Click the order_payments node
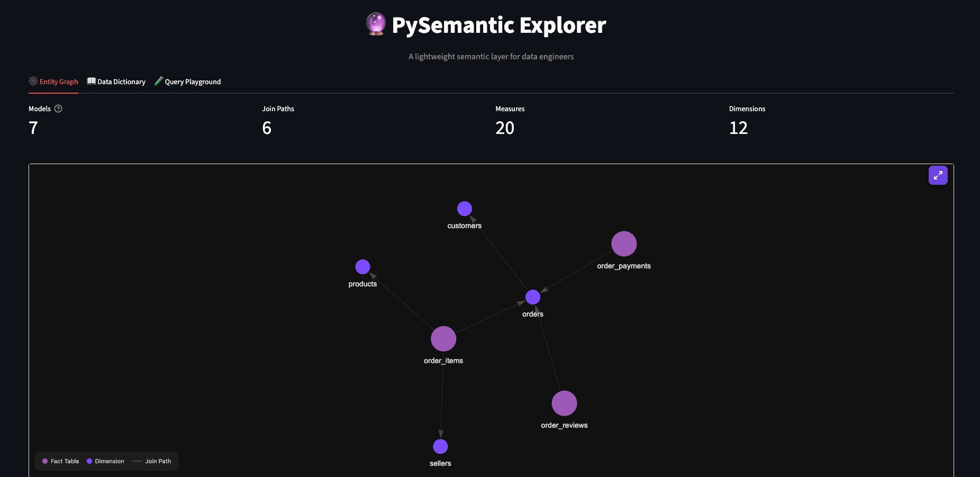 pyautogui.click(x=624, y=244)
